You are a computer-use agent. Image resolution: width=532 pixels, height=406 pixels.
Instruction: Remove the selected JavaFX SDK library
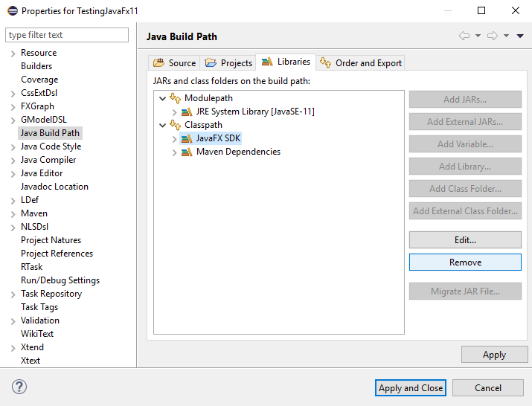(x=465, y=262)
